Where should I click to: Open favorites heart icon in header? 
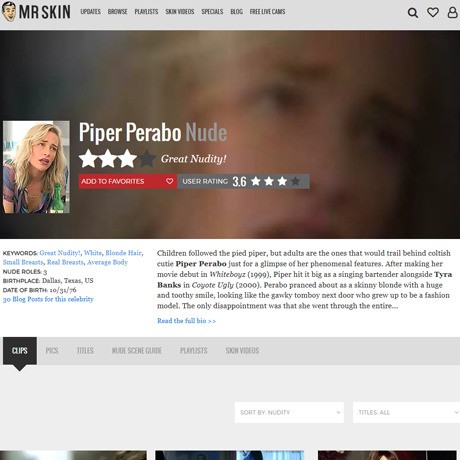433,13
